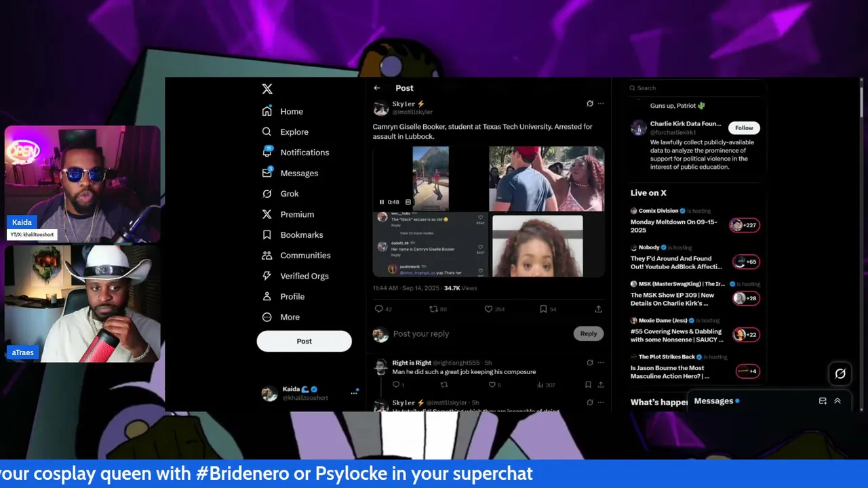868x488 pixels.
Task: Go back using the arrow beside Post
Action: pos(377,88)
